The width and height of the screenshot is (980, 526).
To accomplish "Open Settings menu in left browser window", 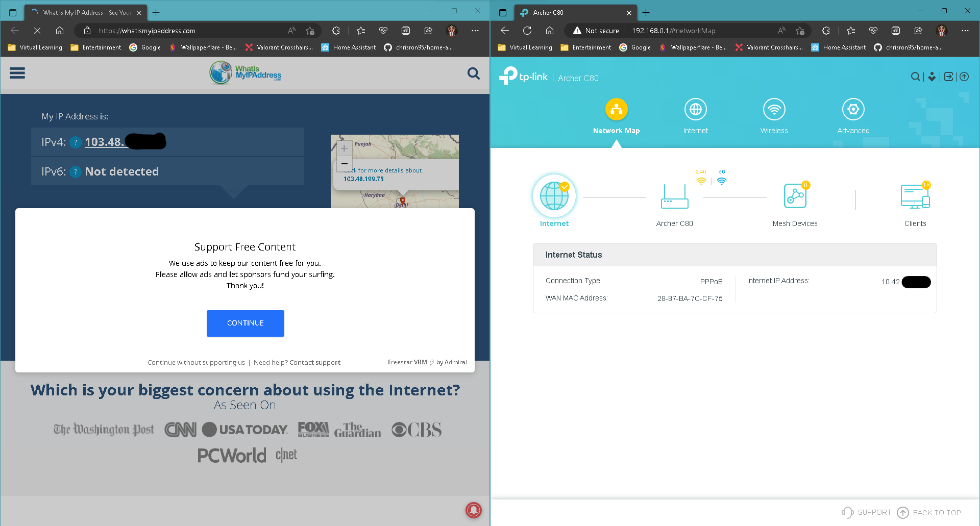I will [475, 31].
